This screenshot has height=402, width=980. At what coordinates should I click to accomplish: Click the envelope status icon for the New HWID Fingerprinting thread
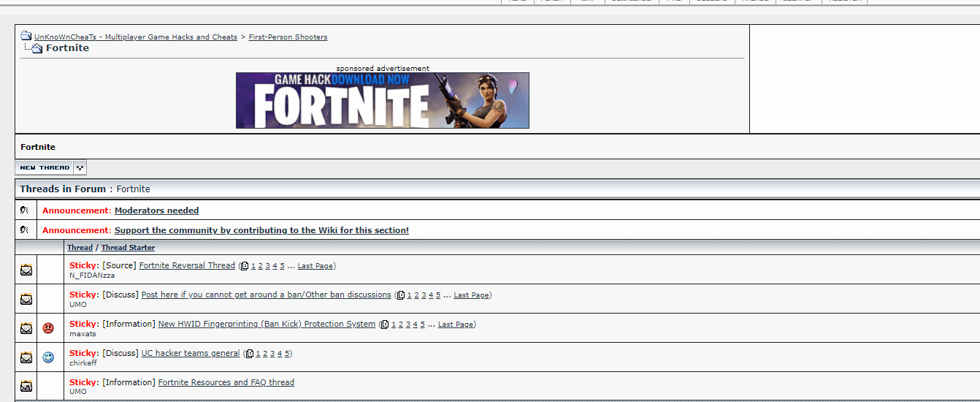[x=26, y=328]
